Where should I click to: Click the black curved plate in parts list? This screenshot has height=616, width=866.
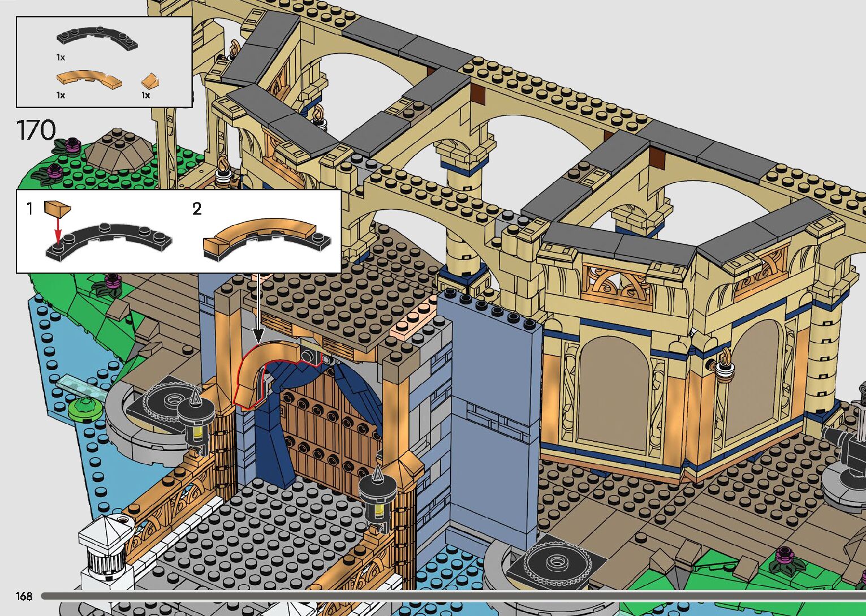pyautogui.click(x=97, y=38)
